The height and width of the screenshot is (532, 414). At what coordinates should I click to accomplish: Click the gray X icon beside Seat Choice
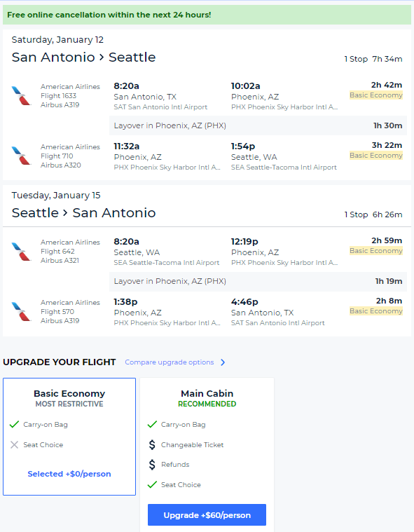coord(14,444)
